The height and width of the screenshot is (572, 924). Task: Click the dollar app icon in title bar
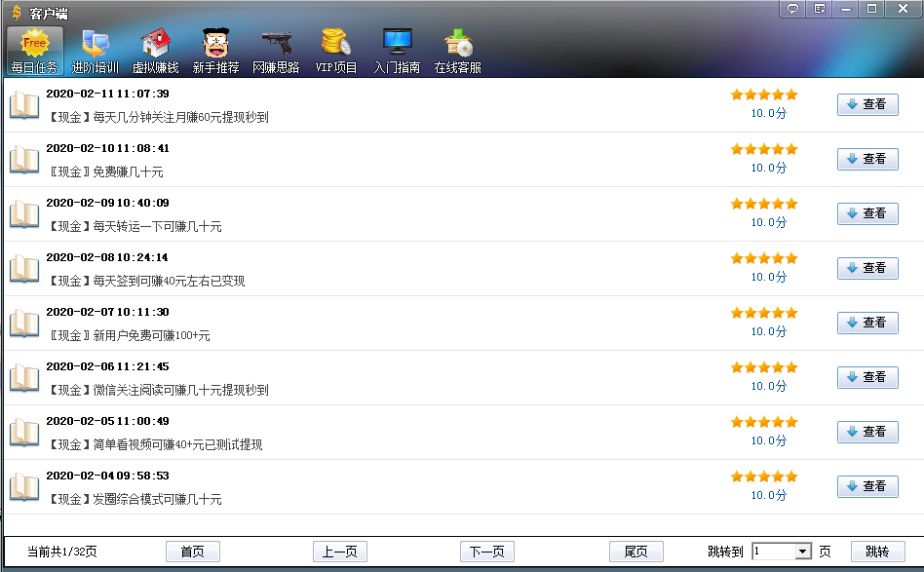pos(17,13)
